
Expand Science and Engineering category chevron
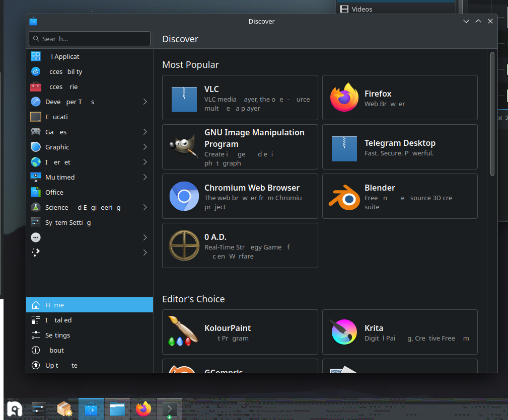coord(145,207)
